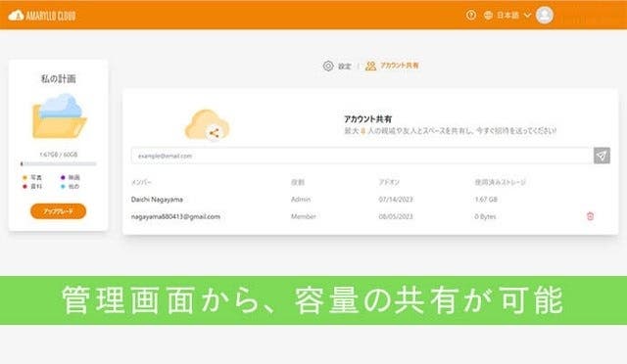The width and height of the screenshot is (627, 364).
Task: Click the yellow 写真 legend dot
Action: point(24,177)
